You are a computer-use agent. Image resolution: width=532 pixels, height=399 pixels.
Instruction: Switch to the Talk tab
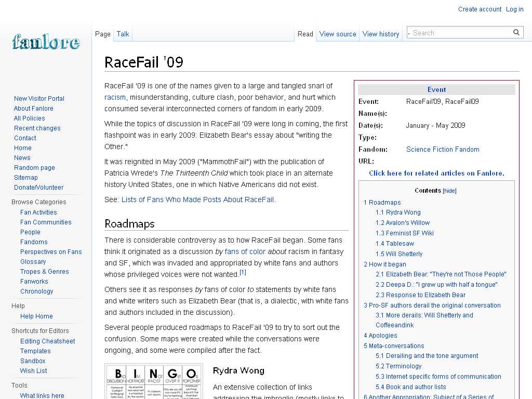pyautogui.click(x=123, y=34)
